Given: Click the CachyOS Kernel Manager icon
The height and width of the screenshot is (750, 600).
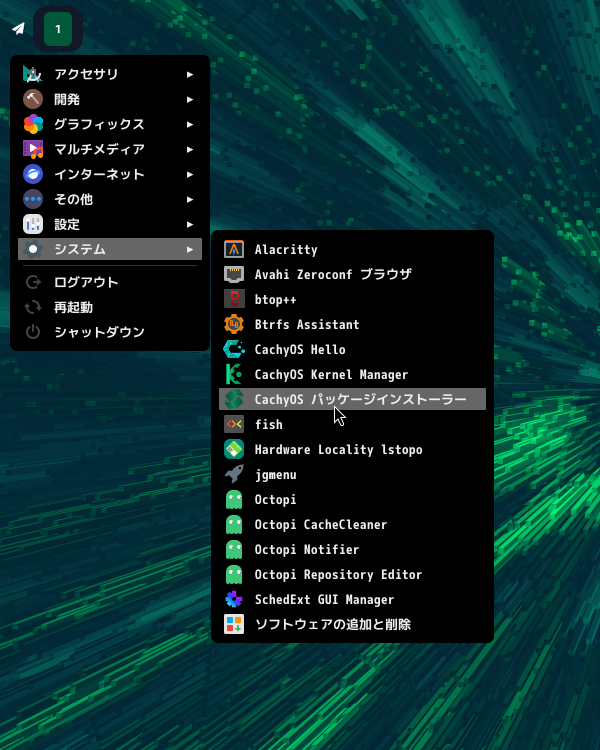Looking at the screenshot, I should point(234,374).
